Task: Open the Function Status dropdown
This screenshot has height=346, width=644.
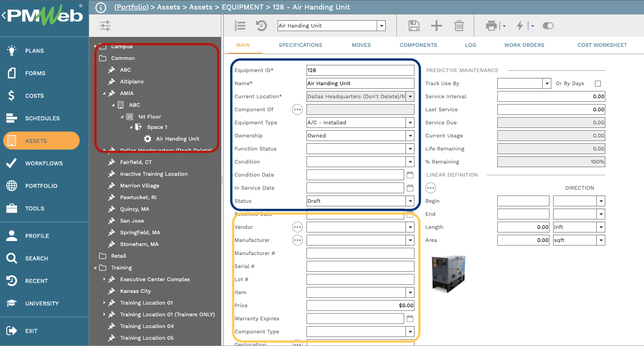Action: pyautogui.click(x=410, y=149)
